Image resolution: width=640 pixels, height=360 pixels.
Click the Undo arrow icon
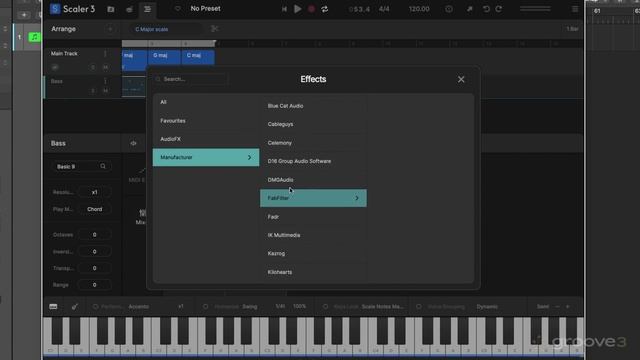click(x=486, y=9)
